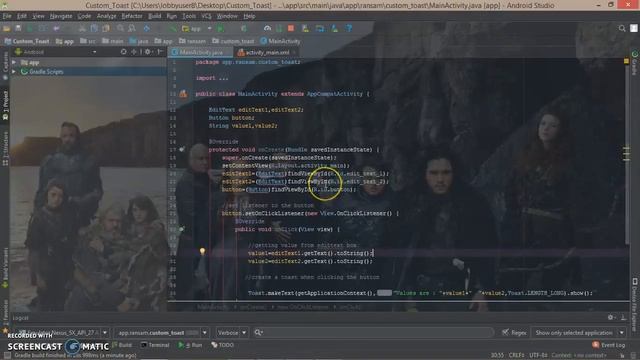Image resolution: width=640 pixels, height=360 pixels.
Task: Click the red Stop toolbar icon
Action: (x=291, y=29)
